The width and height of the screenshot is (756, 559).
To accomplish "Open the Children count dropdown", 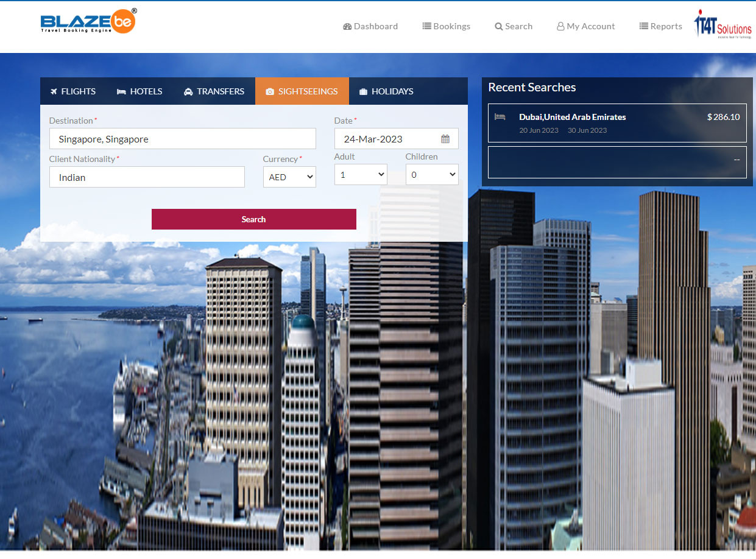I will pos(432,175).
